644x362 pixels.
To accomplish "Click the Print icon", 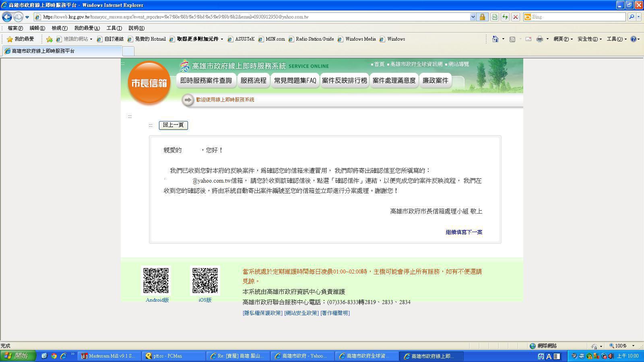I will 540,39.
